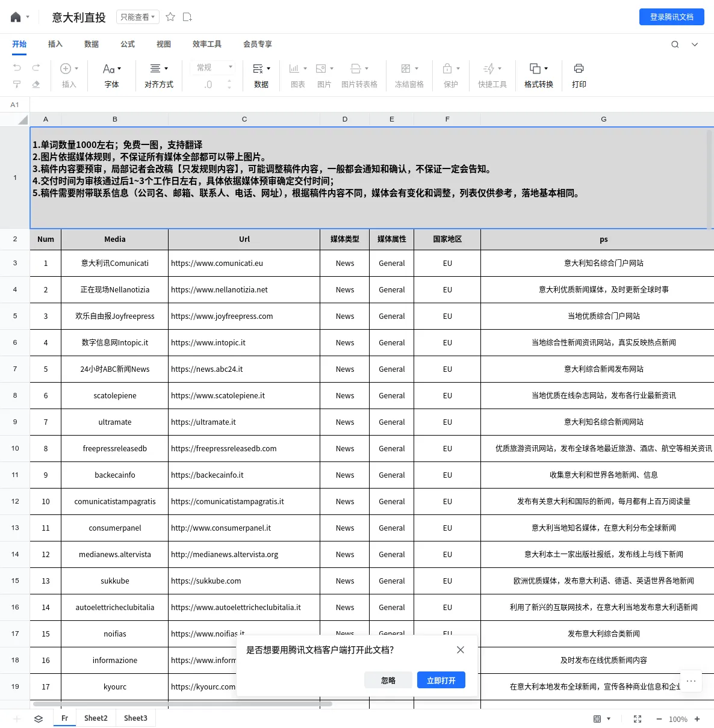
Task: Click the add sheet plus icon
Action: (x=17, y=719)
